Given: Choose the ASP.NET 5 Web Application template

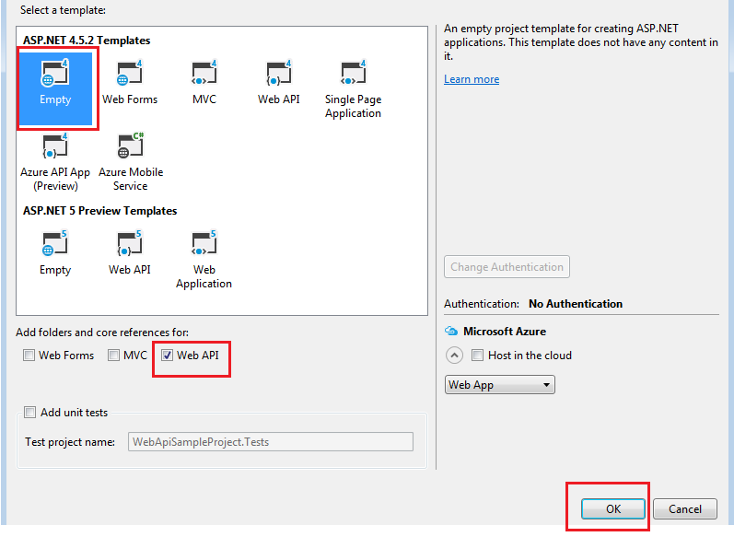Looking at the screenshot, I should click(x=204, y=260).
